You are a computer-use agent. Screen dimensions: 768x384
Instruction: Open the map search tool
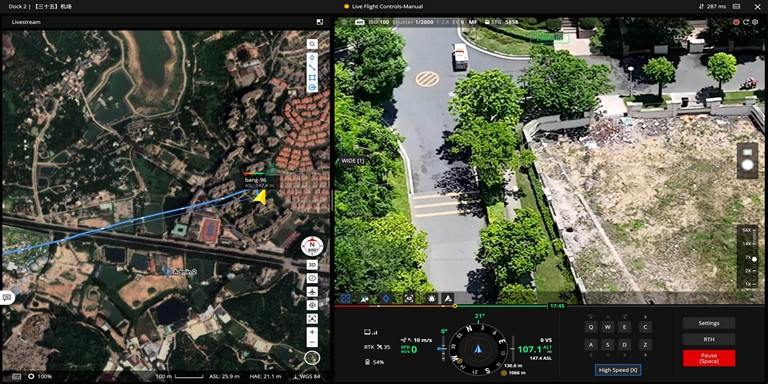pos(312,44)
